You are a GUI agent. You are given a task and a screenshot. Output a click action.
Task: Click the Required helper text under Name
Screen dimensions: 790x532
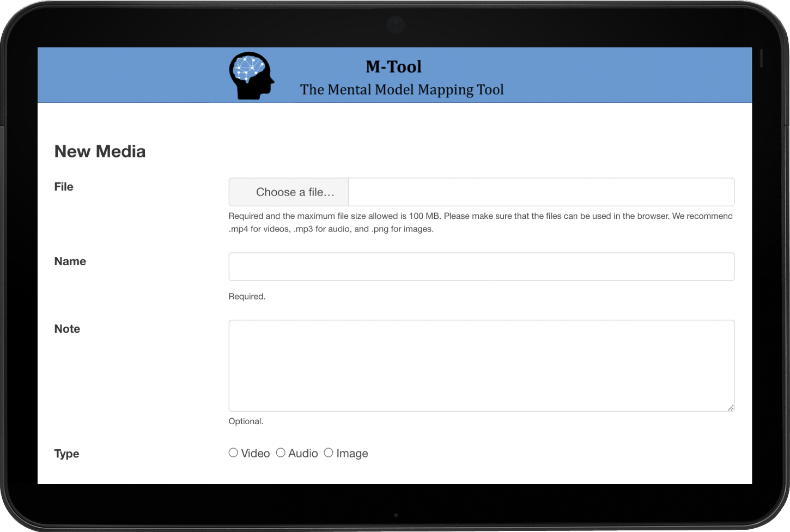[x=246, y=296]
